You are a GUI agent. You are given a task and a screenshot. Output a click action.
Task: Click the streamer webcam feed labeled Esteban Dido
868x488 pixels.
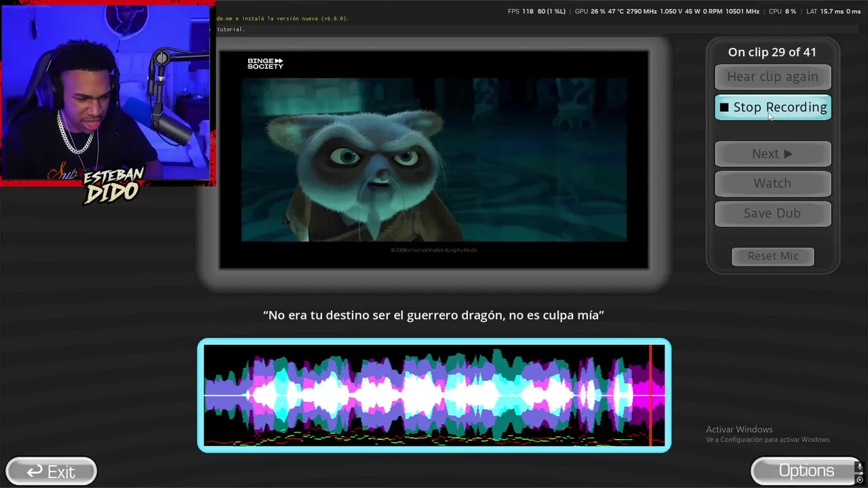point(106,92)
